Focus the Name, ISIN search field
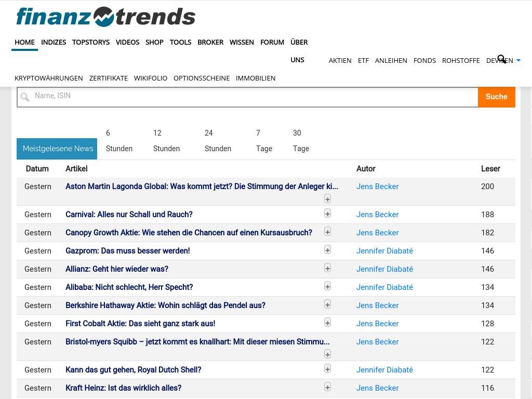Image resolution: width=532 pixels, height=399 pixels. [255, 96]
